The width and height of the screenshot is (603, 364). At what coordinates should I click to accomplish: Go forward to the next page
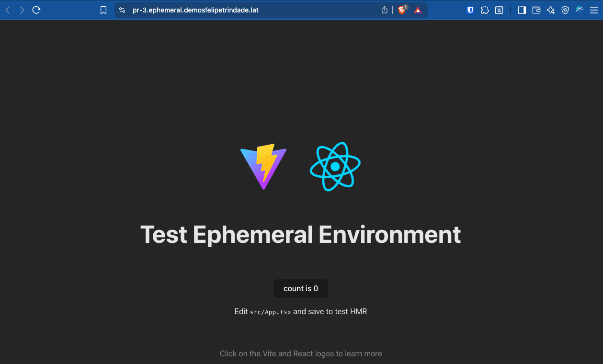click(x=22, y=10)
